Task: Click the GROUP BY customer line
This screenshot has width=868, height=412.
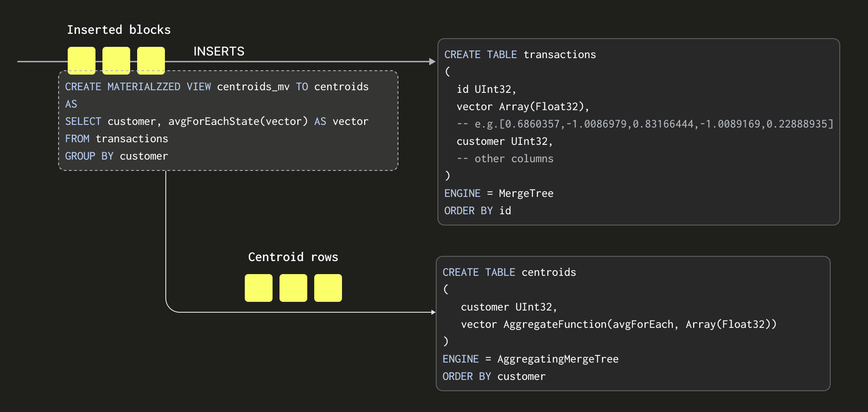Action: pyautogui.click(x=117, y=156)
